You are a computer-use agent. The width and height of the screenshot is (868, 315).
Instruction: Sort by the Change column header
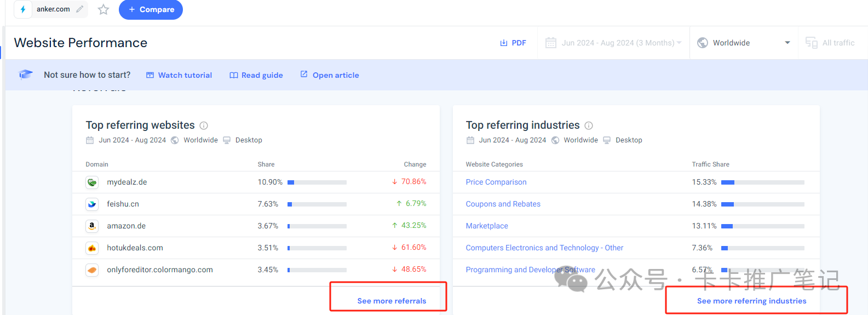coord(415,164)
